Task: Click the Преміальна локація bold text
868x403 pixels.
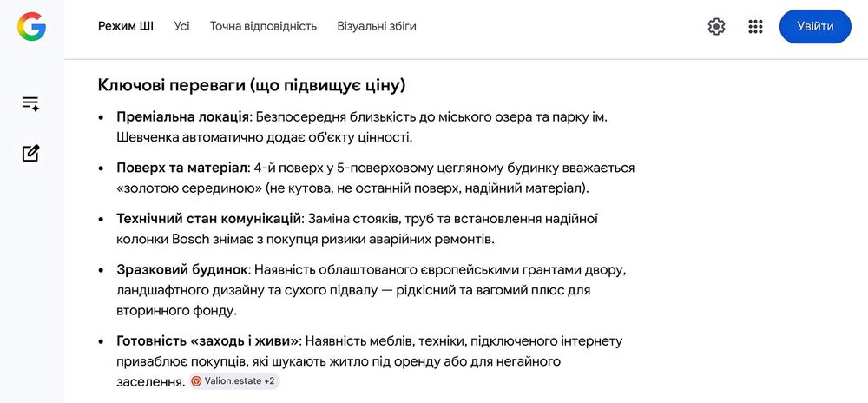Action: pos(182,117)
